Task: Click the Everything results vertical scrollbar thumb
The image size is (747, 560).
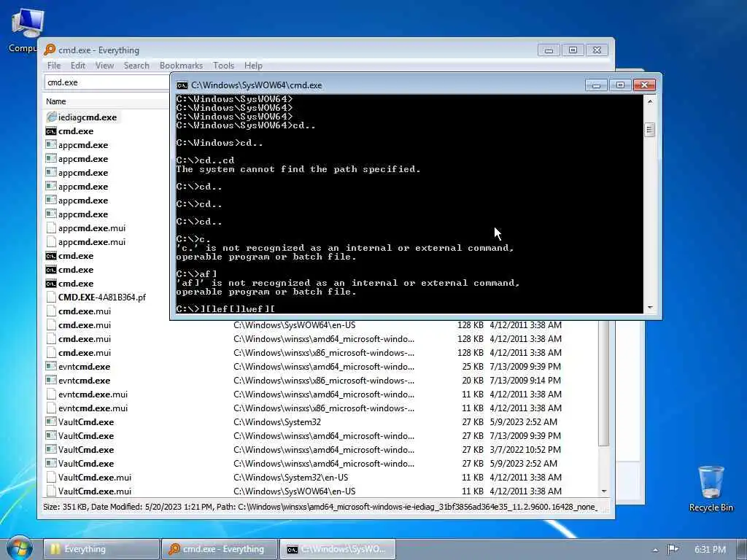Action: (x=604, y=384)
